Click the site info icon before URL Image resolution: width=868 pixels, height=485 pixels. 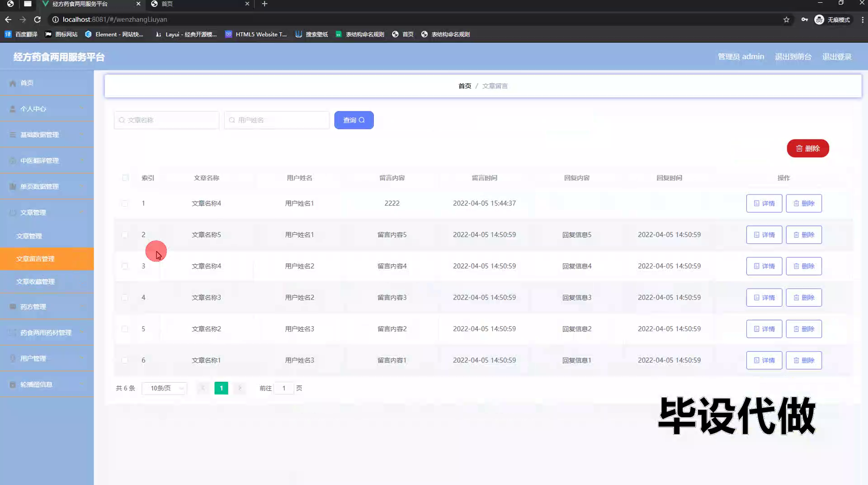click(55, 19)
